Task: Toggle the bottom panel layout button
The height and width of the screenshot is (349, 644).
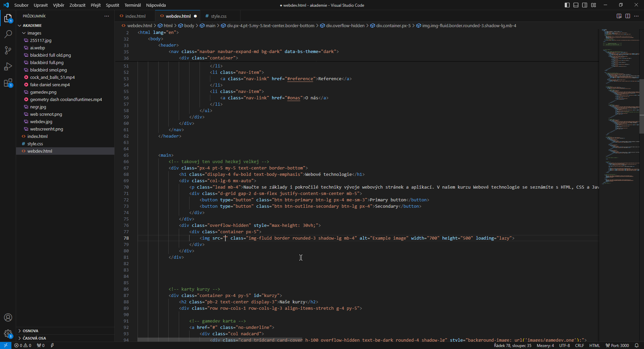Action: point(576,5)
